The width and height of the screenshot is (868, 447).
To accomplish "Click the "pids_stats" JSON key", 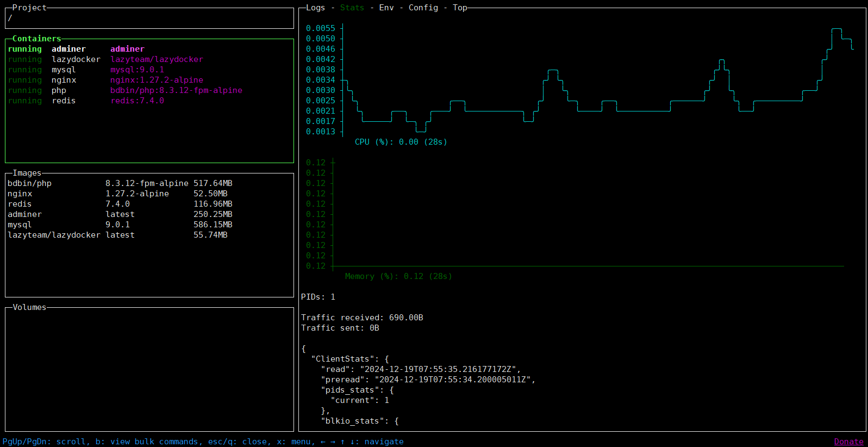I will (x=349, y=390).
